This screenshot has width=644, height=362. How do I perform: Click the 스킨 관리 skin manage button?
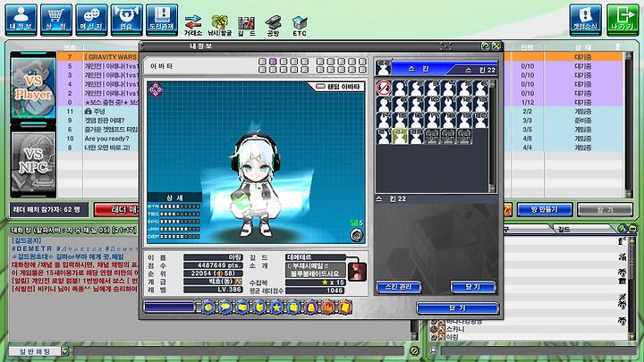pos(398,287)
